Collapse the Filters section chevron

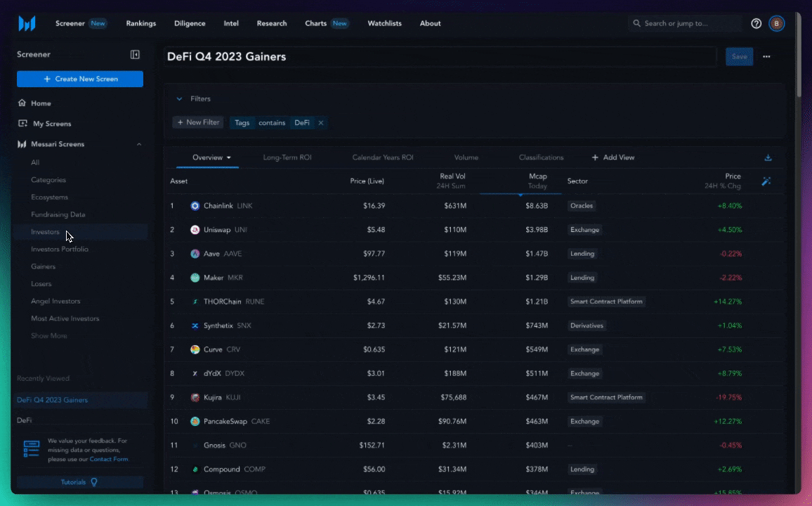[179, 99]
